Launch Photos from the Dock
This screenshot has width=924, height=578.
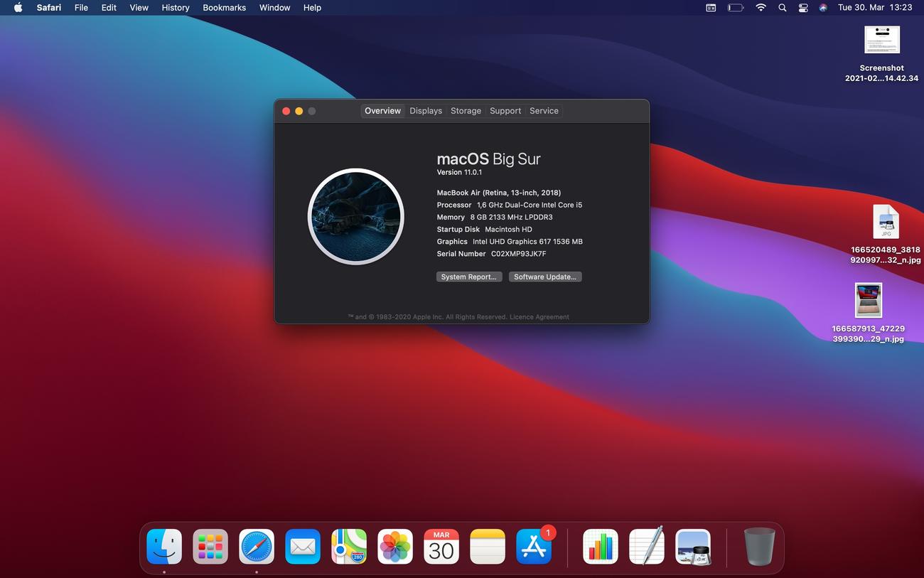click(395, 547)
